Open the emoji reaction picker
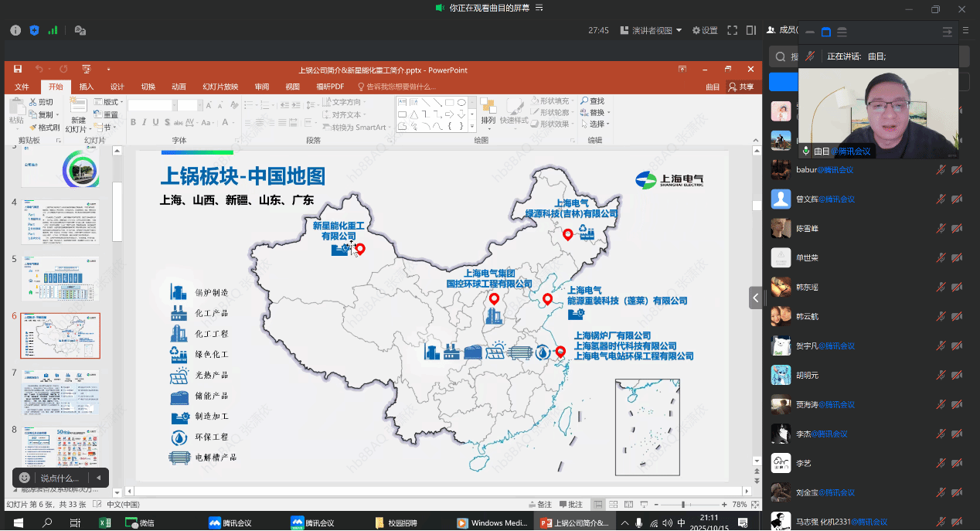This screenshot has height=531, width=980. coord(25,478)
